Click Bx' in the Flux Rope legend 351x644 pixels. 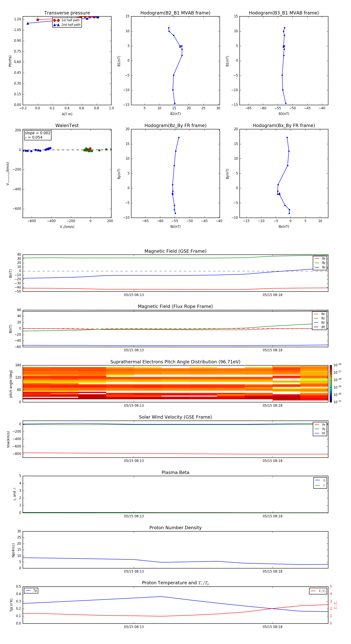pyautogui.click(x=320, y=314)
